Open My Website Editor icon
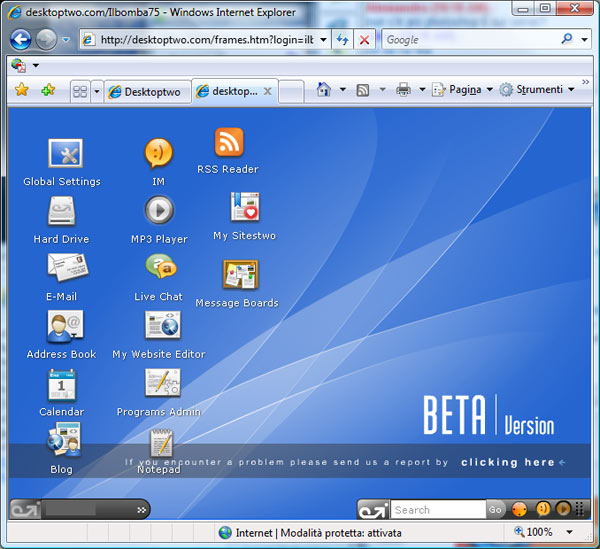This screenshot has width=600, height=549. tap(163, 325)
